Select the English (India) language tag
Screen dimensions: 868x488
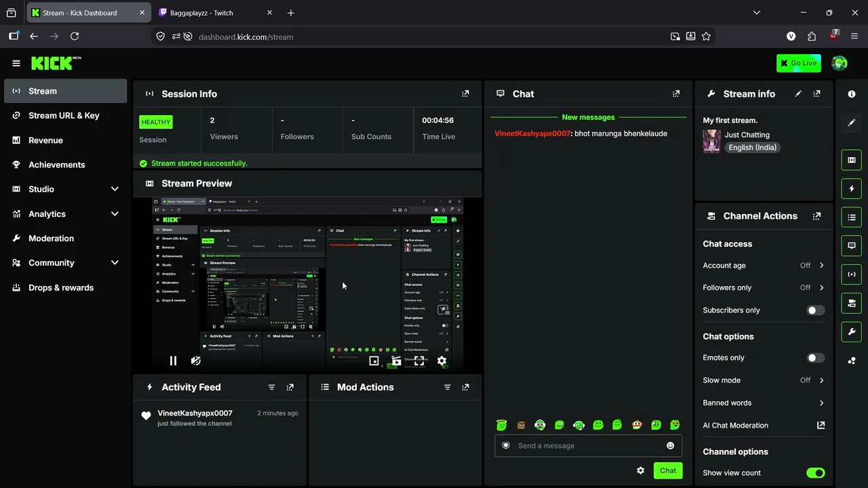pos(753,148)
